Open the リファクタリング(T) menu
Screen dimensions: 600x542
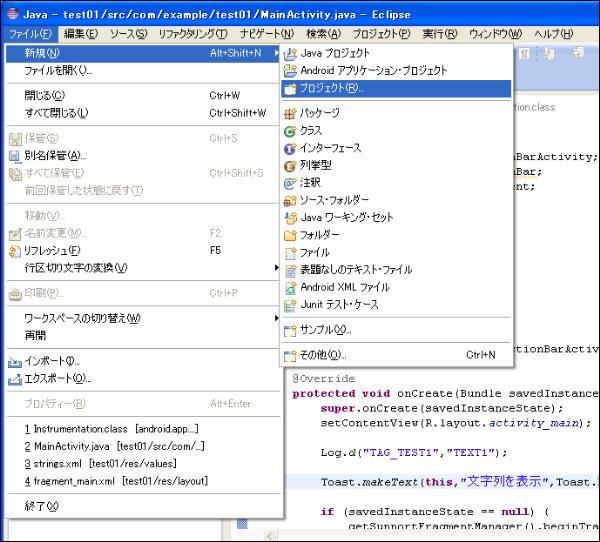pyautogui.click(x=193, y=34)
